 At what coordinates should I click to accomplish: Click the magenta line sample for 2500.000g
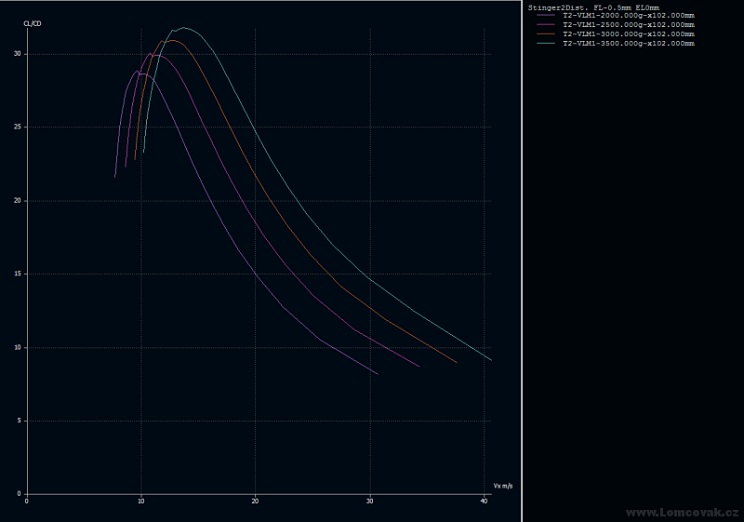pyautogui.click(x=546, y=25)
